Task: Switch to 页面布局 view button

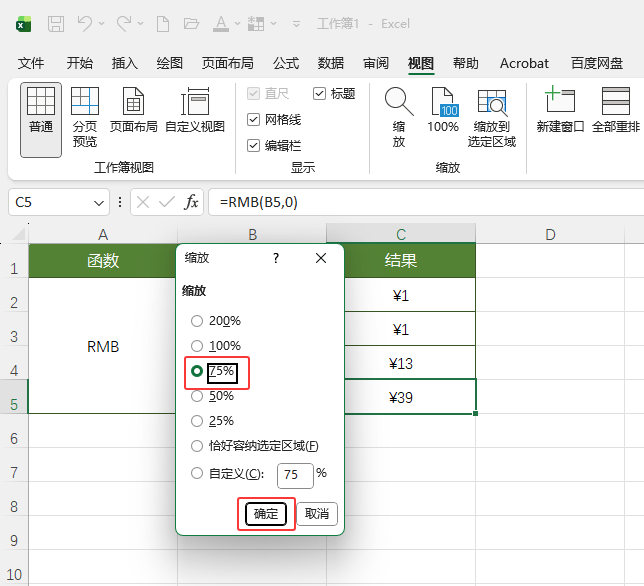Action: click(133, 110)
